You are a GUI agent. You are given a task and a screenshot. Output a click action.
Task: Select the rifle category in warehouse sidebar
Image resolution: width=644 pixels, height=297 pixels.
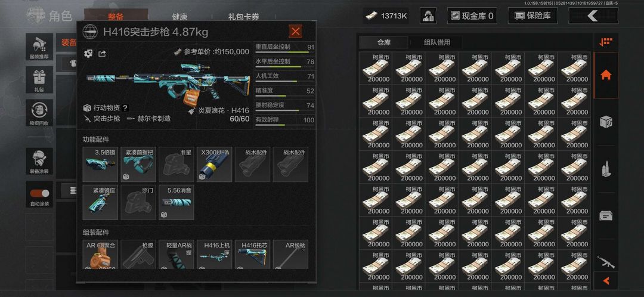pyautogui.click(x=606, y=261)
